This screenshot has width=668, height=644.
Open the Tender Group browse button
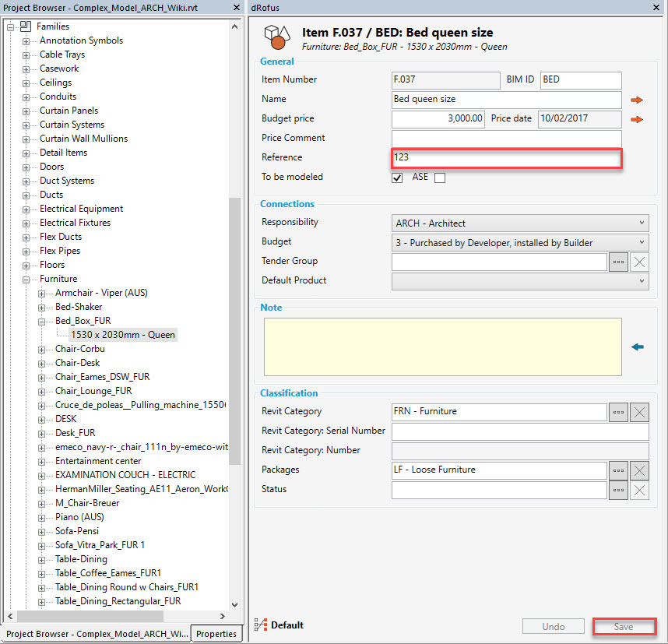point(618,262)
